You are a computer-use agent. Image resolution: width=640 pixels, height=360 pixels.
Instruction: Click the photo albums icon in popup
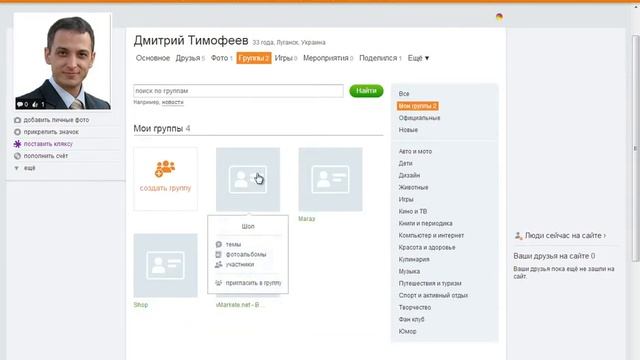click(219, 254)
